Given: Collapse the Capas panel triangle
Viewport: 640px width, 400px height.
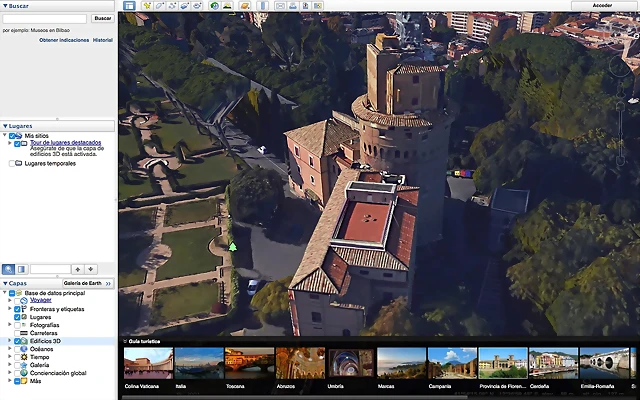Looking at the screenshot, I should (x=5, y=283).
